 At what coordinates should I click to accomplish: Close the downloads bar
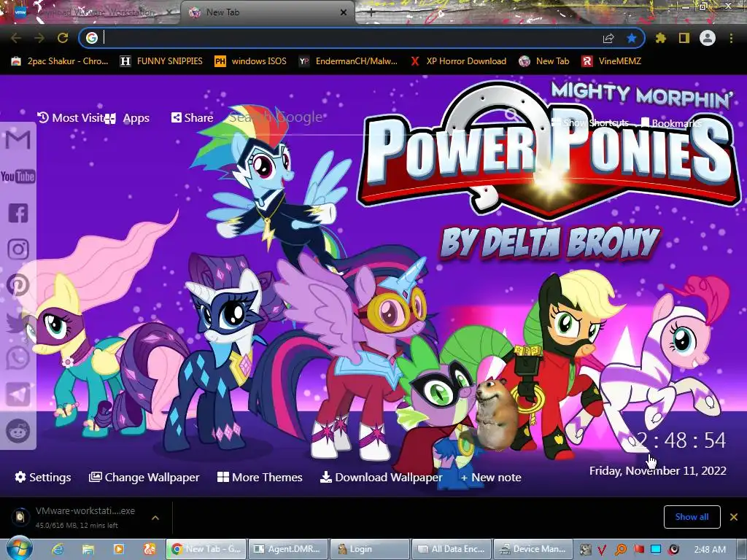pos(734,517)
